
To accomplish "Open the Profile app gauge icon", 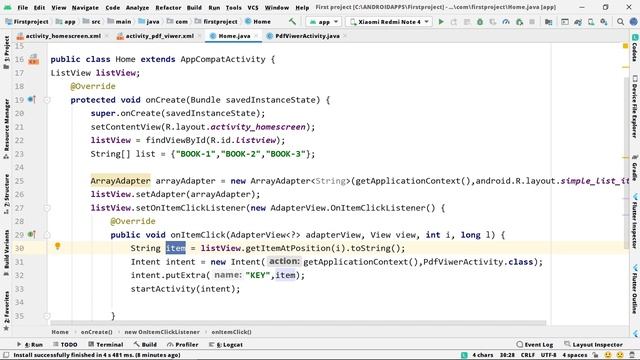I will [x=506, y=22].
